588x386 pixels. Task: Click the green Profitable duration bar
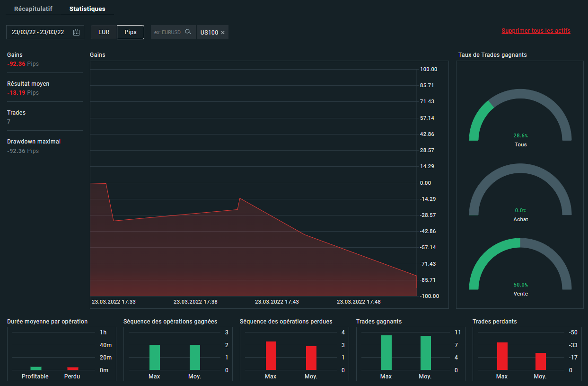point(36,368)
